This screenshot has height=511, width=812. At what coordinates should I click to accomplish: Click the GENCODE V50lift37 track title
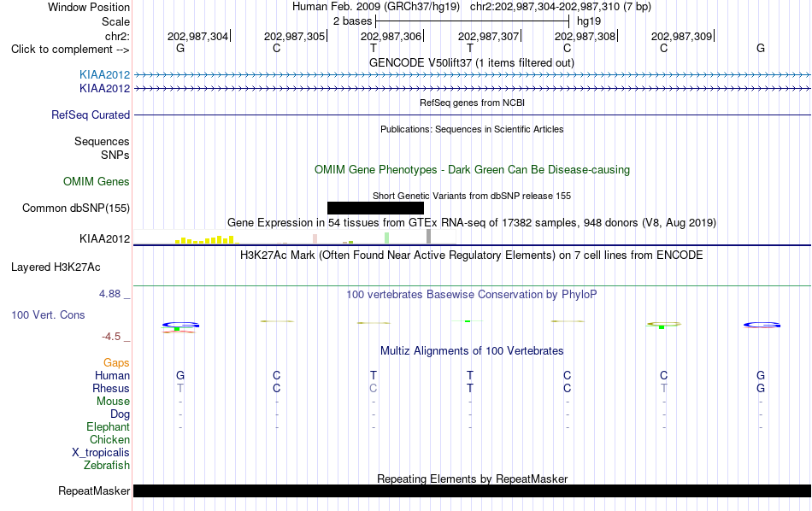coord(471,62)
